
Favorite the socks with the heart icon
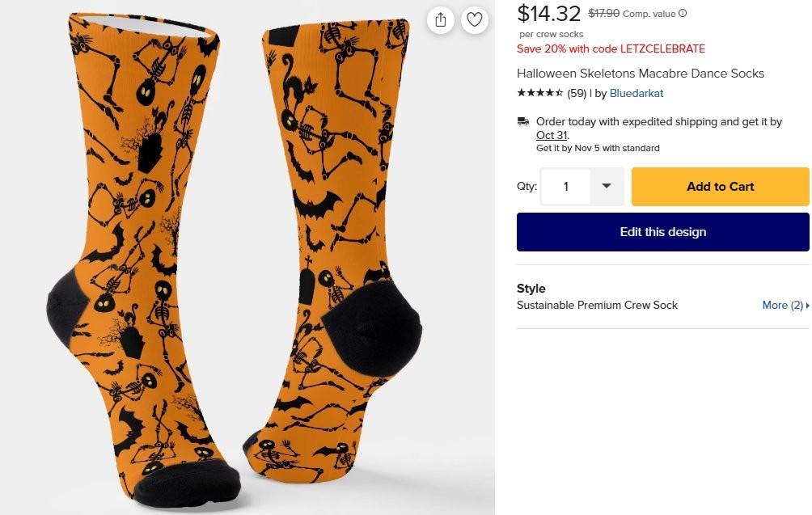pos(475,20)
